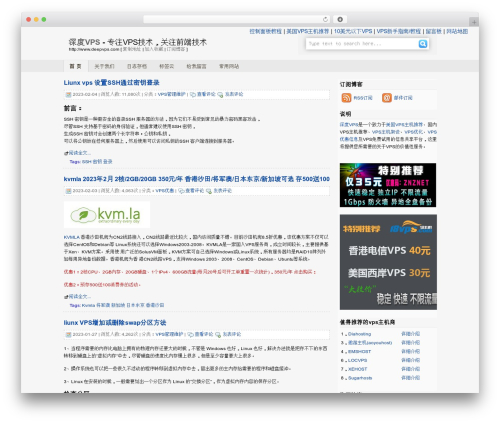Viewport: 500px width, 423px height.
Task: Click the calendar icon of the swap post
Action: [68, 334]
